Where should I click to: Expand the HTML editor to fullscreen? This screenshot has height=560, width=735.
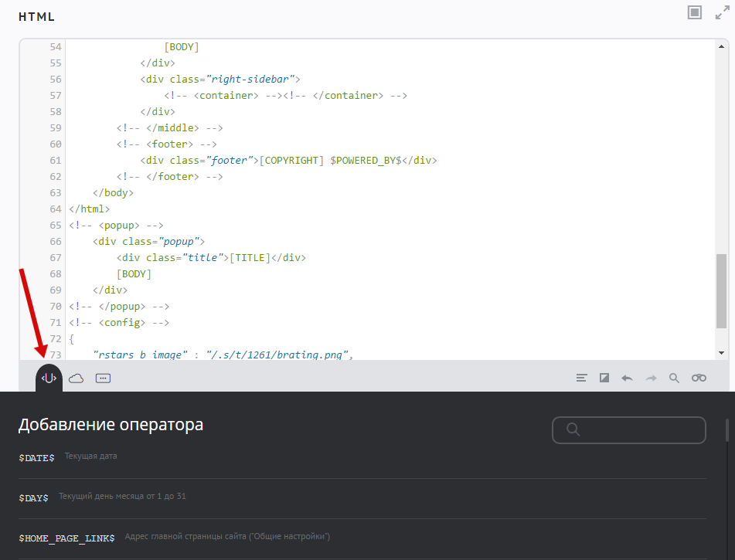click(722, 12)
